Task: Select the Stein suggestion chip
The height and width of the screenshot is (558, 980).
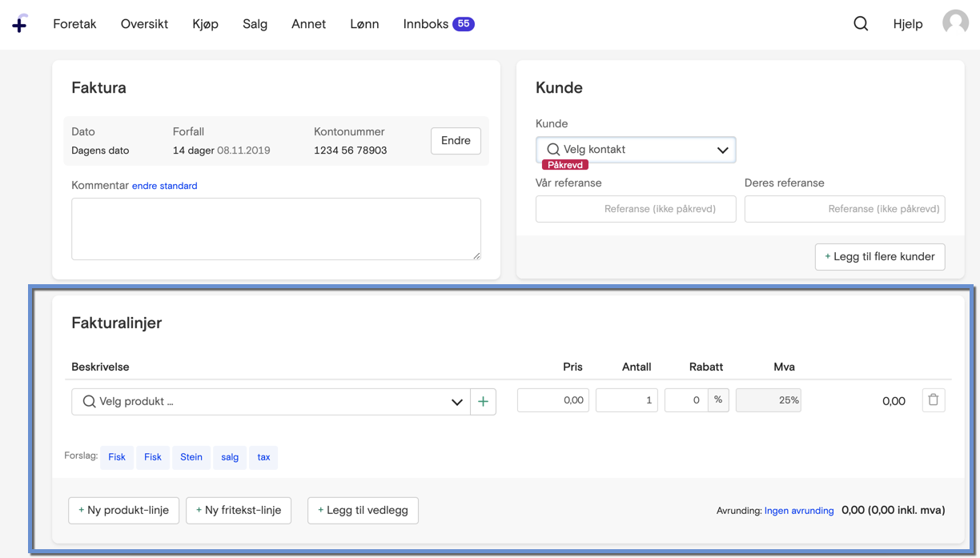Action: (191, 457)
